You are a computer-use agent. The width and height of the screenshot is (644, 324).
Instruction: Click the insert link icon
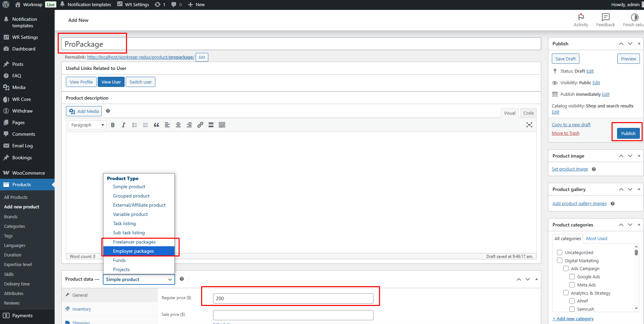(x=200, y=125)
